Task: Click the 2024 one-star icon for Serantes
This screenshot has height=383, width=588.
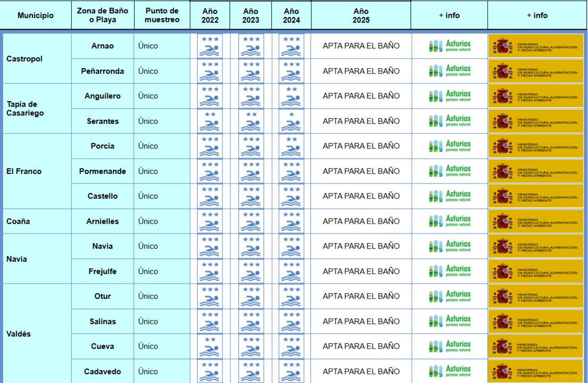Action: point(291,121)
